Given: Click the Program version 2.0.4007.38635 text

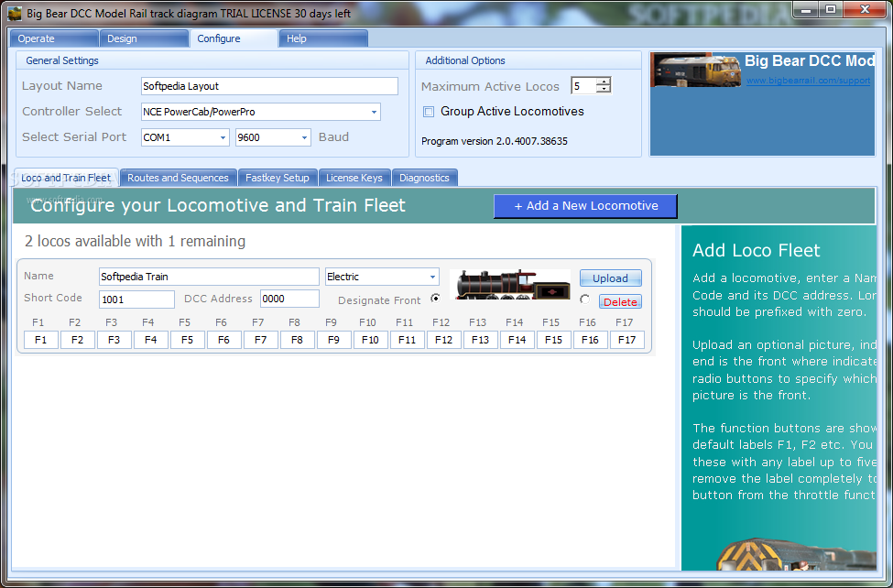Looking at the screenshot, I should point(495,141).
